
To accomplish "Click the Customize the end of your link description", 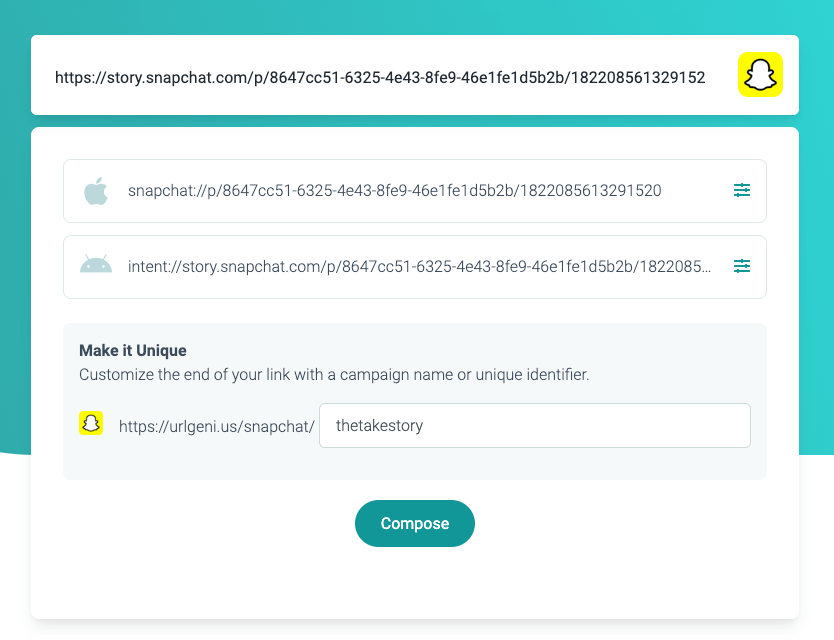I will point(334,375).
